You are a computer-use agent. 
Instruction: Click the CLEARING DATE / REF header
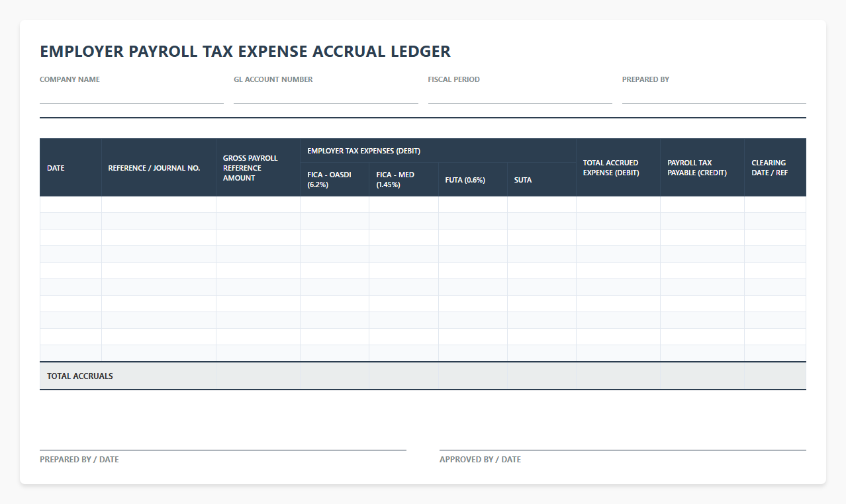click(775, 168)
